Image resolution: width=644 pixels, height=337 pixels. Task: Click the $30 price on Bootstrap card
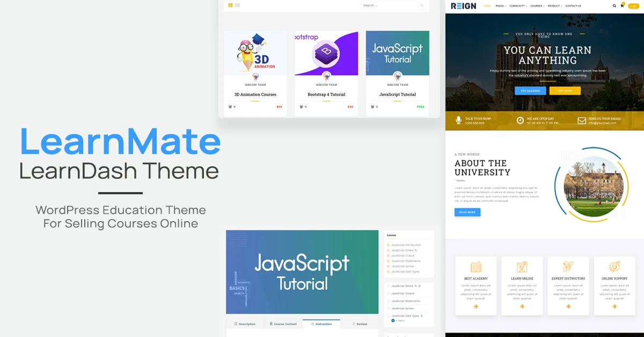point(350,107)
